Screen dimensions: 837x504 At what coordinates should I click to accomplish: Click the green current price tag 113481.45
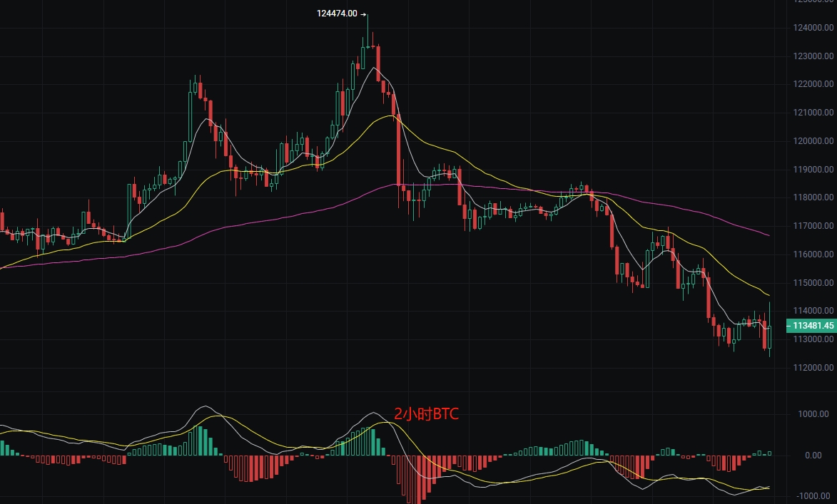click(811, 325)
